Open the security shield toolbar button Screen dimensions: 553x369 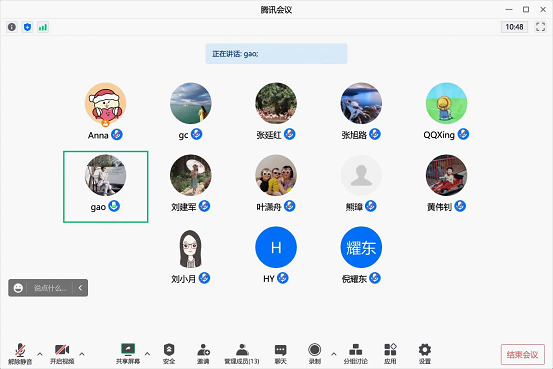[x=169, y=353]
